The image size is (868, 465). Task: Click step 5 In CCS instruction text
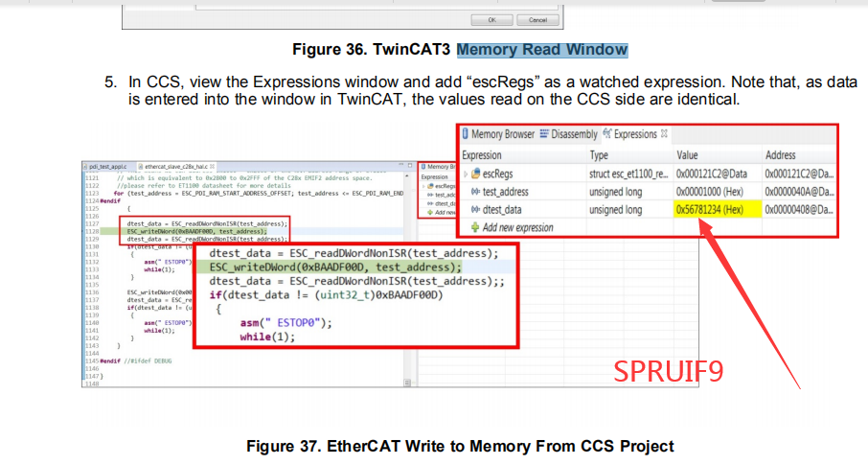coord(492,91)
